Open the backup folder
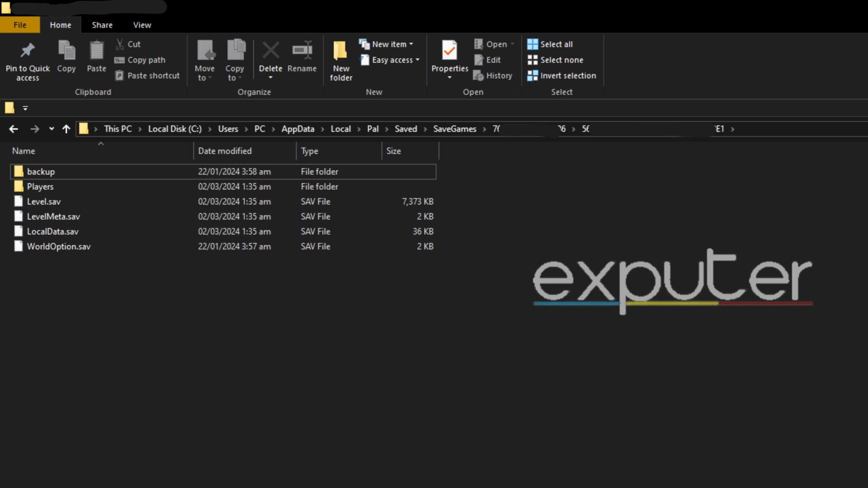This screenshot has height=488, width=868. (41, 172)
